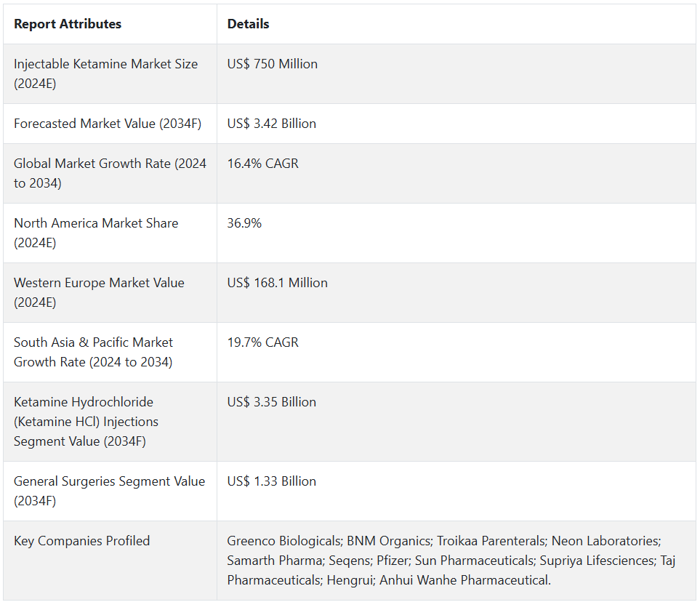700x602 pixels.
Task: Select the General Surgeries Segment Value label
Action: pos(109,491)
